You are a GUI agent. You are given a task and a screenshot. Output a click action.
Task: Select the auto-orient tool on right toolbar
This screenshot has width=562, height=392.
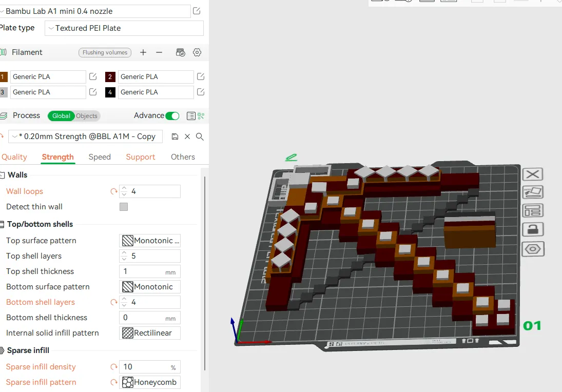tap(532, 192)
